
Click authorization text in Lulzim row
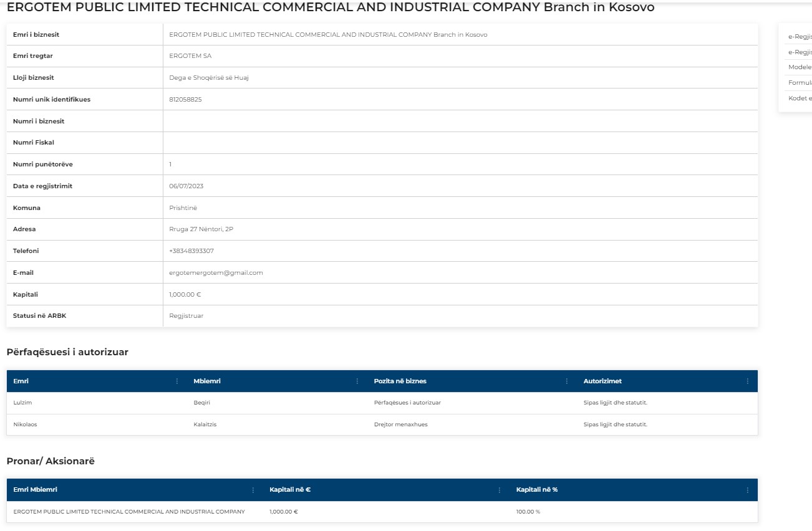click(616, 403)
